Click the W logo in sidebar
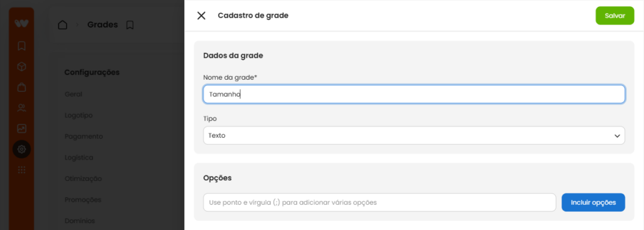This screenshot has height=230, width=644. point(21,23)
